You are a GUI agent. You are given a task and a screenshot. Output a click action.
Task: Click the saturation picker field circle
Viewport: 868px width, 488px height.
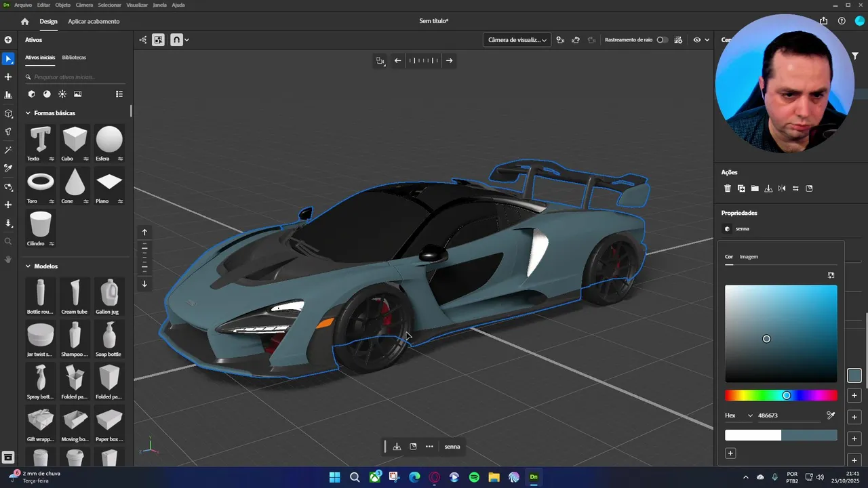point(766,339)
